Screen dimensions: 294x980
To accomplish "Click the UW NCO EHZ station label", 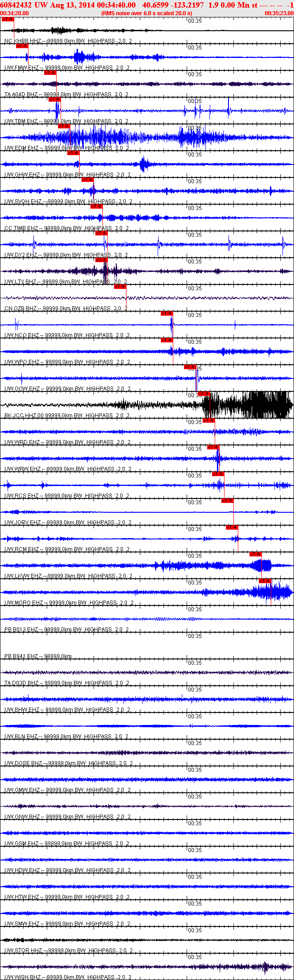I will [x=67, y=335].
